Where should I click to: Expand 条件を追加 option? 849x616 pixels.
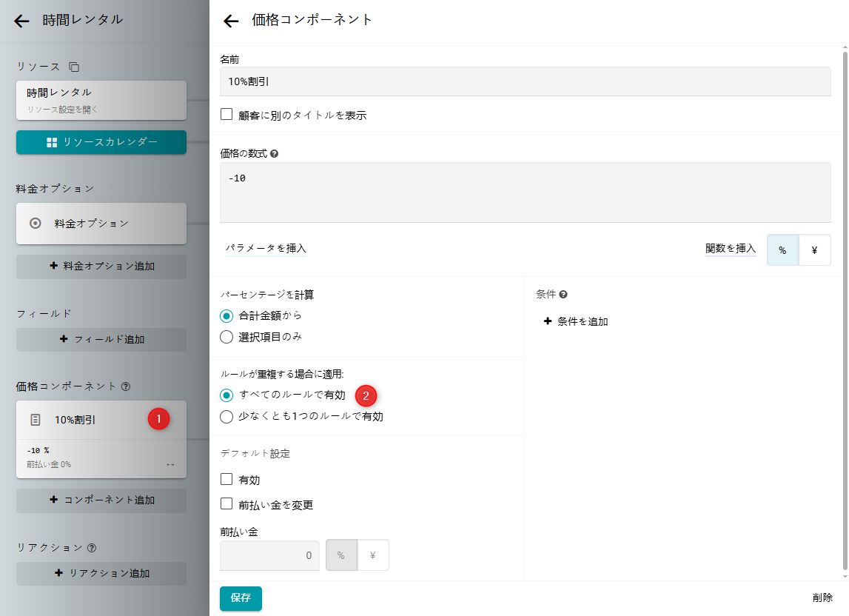click(x=576, y=321)
